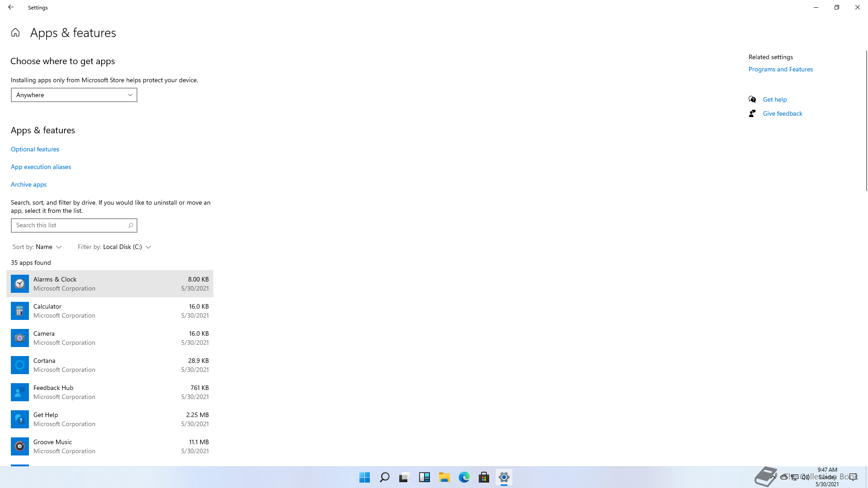Select the Get Help app name
The height and width of the screenshot is (488, 868).
[x=46, y=415]
